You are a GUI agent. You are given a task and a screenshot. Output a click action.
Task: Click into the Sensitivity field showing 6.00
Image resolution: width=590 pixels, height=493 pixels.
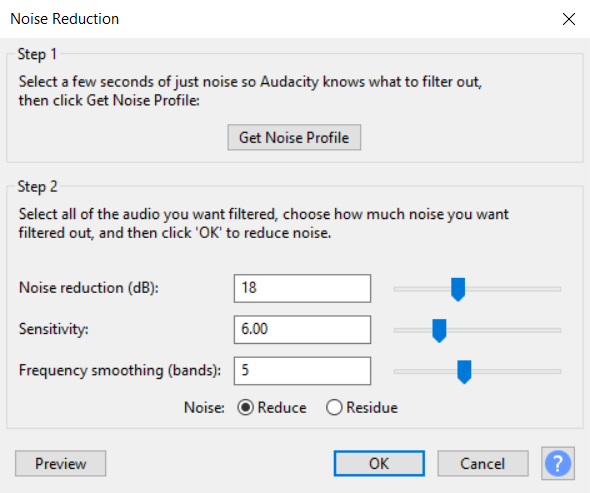(302, 329)
